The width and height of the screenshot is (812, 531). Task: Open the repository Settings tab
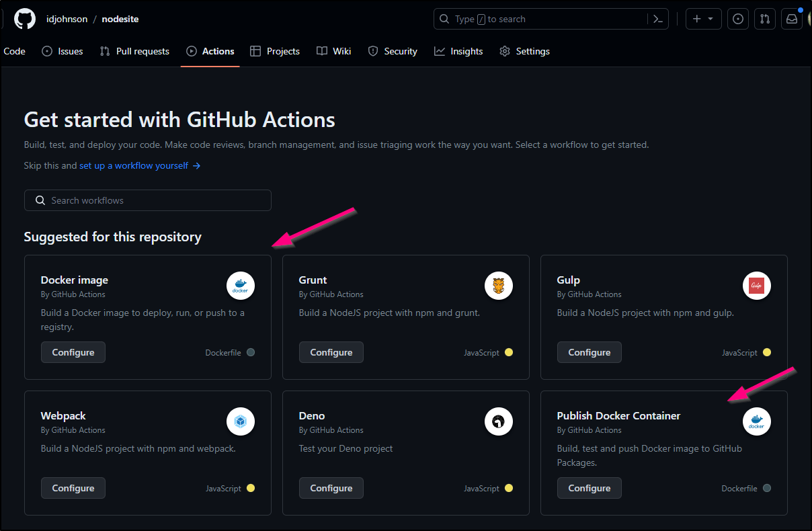524,51
